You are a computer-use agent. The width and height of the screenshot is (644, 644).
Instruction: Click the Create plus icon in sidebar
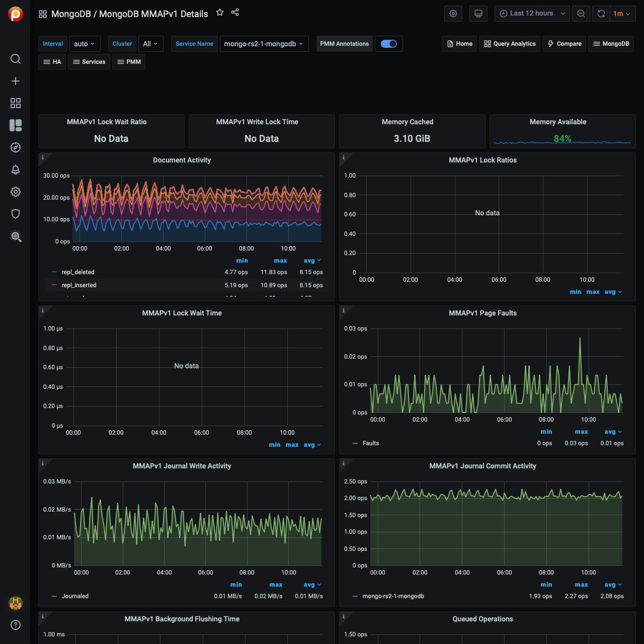(16, 81)
